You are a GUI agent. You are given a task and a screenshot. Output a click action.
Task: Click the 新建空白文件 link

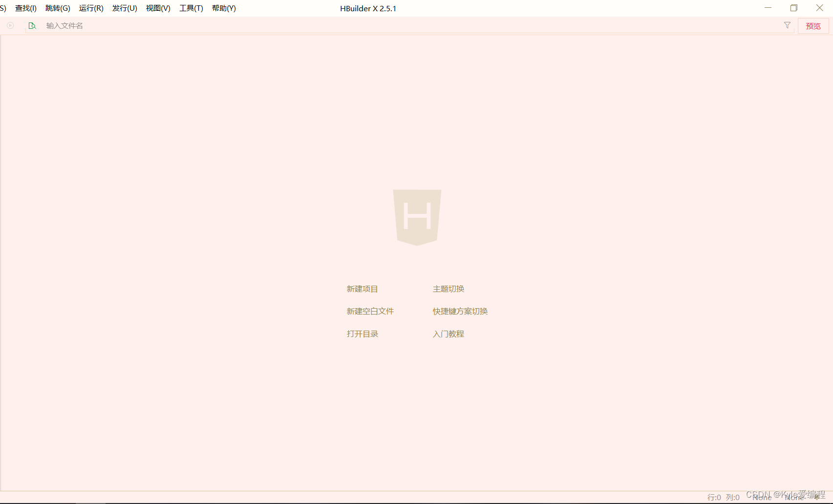click(370, 312)
